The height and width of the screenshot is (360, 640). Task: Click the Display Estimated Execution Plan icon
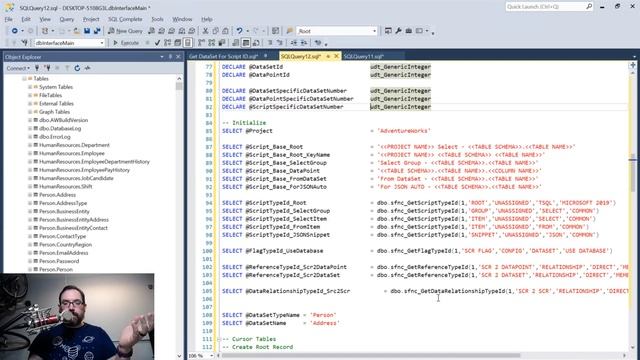point(167,43)
